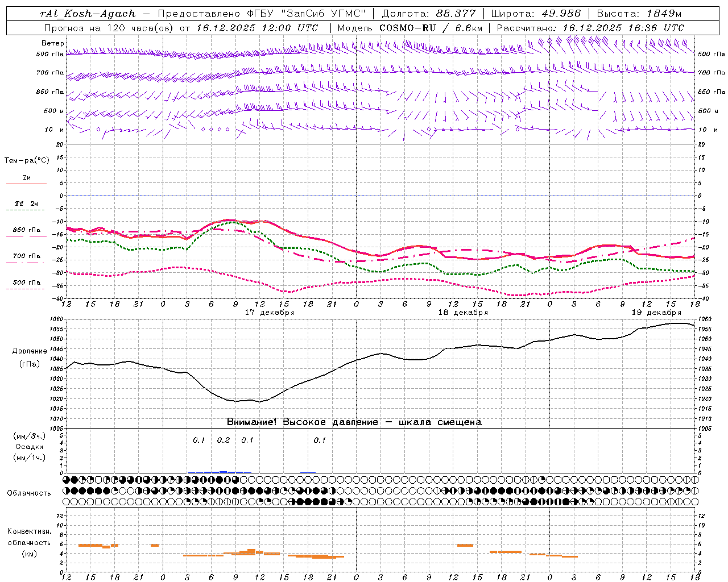This screenshot has width=728, height=582.
Task: Click the 19 декабря date label
Action: coord(656,313)
